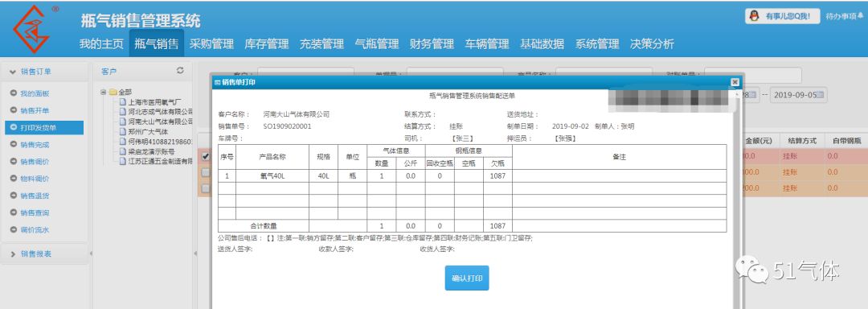
Task: Click the 2019-09-05 end date field
Action: pyautogui.click(x=798, y=95)
